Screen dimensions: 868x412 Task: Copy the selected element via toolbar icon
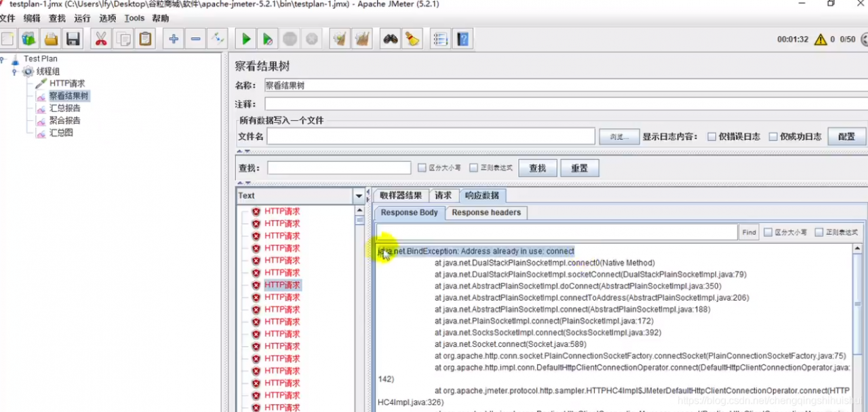point(123,39)
